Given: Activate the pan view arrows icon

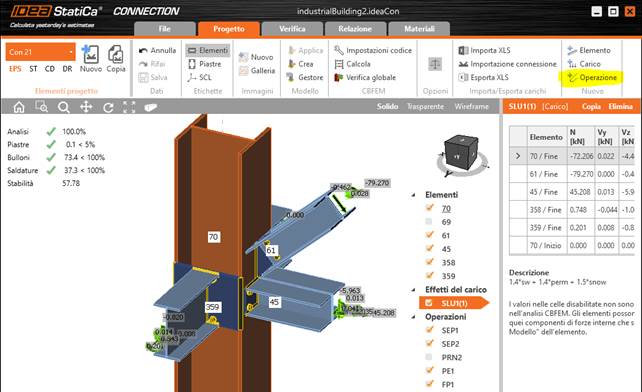Looking at the screenshot, I should coord(86,107).
